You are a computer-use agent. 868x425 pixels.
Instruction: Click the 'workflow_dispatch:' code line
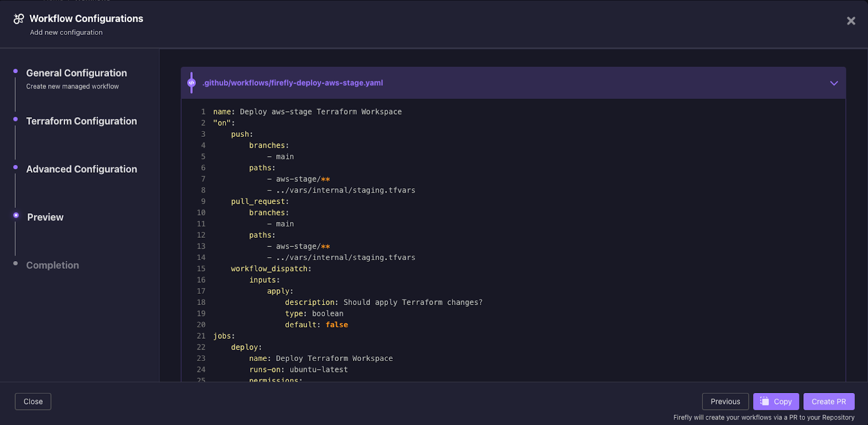click(271, 269)
